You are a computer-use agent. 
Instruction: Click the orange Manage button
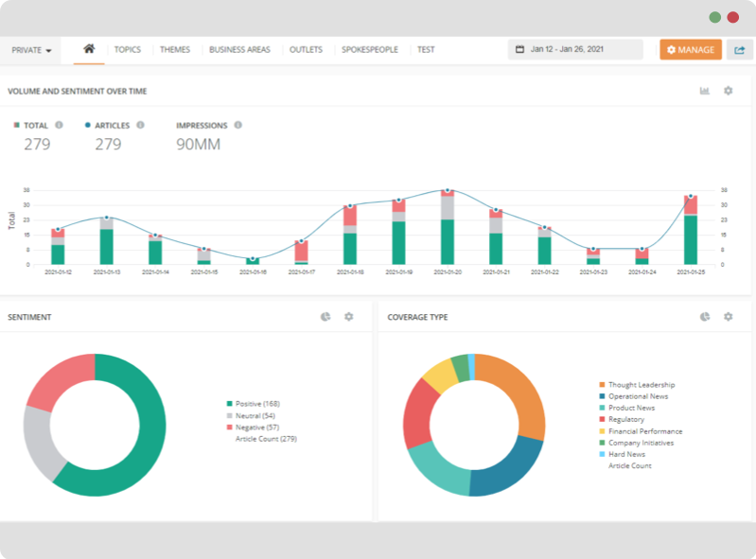(x=691, y=50)
